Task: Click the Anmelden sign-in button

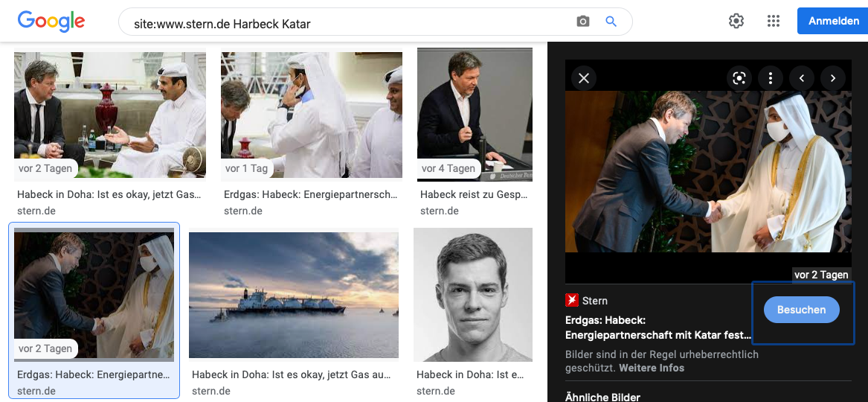Action: [833, 22]
